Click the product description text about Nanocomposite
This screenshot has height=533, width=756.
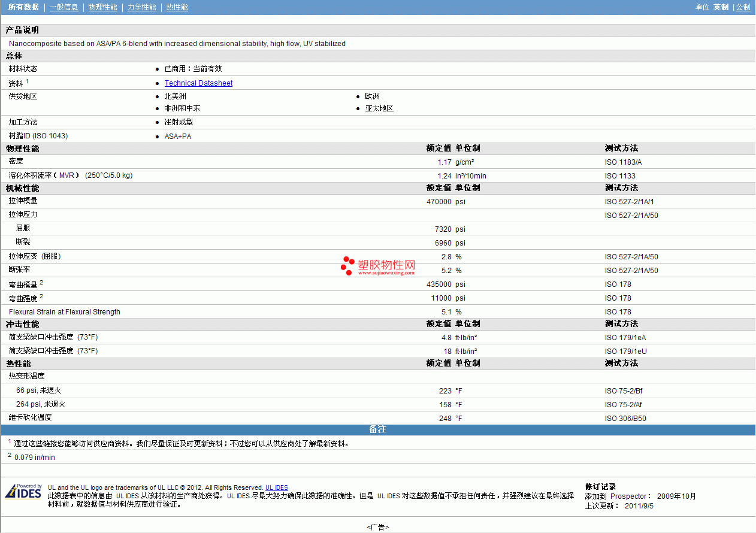177,44
